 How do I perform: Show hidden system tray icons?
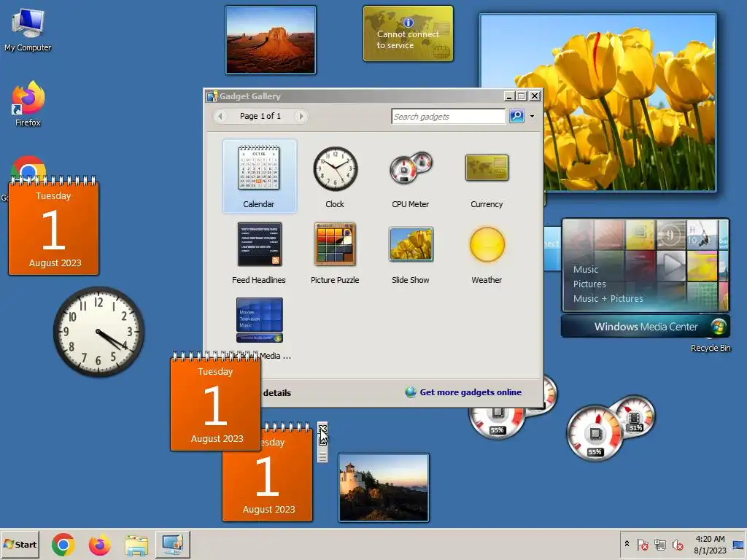click(x=627, y=544)
